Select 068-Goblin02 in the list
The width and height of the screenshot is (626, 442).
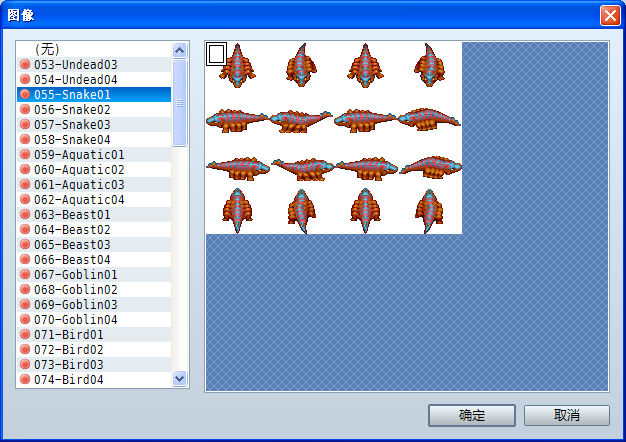point(94,289)
